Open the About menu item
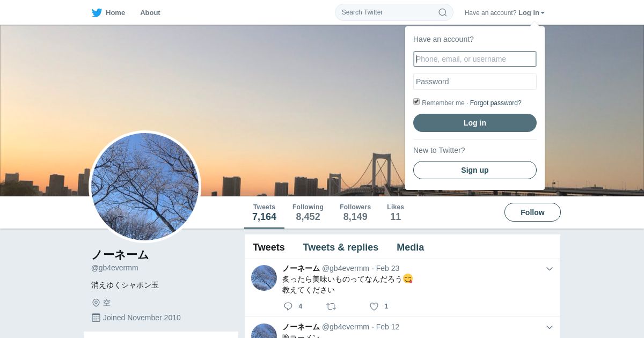Screen dimensions: 644x338 150,13
